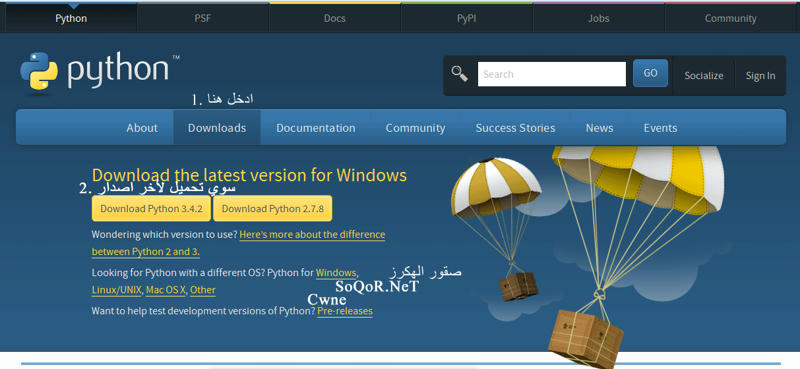Open the Docs top tab

(x=335, y=18)
